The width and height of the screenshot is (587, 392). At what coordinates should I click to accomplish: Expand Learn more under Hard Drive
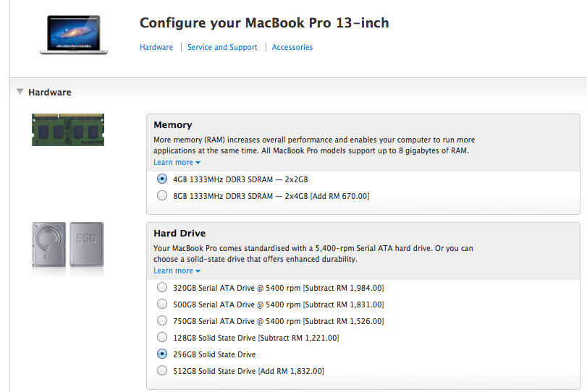coord(177,271)
